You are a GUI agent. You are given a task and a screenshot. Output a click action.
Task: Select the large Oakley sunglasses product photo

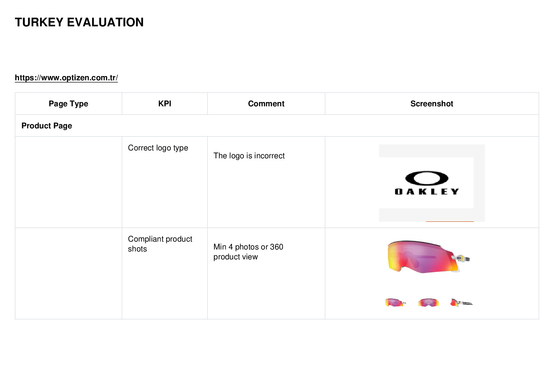point(429,257)
